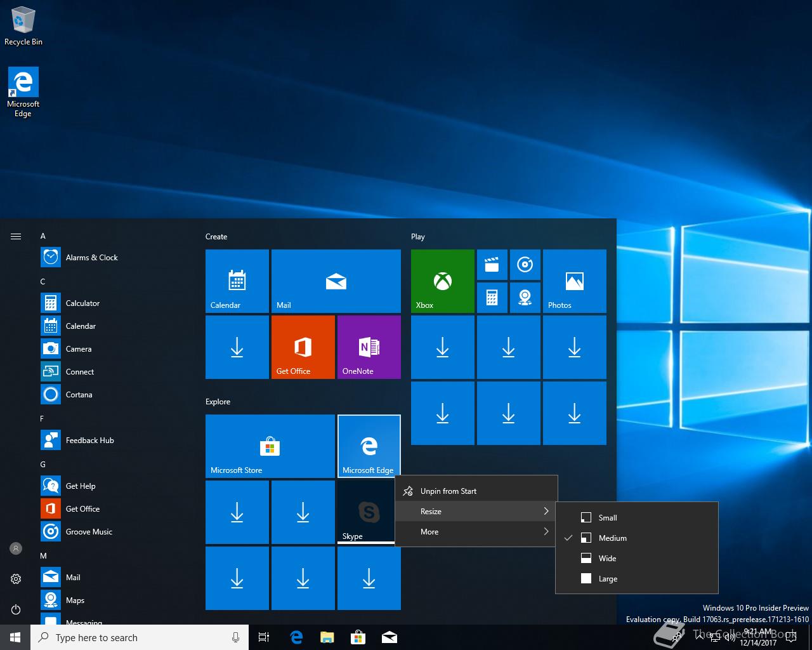Image resolution: width=812 pixels, height=650 pixels.
Task: Open Microsoft Edge from the taskbar
Action: click(296, 637)
